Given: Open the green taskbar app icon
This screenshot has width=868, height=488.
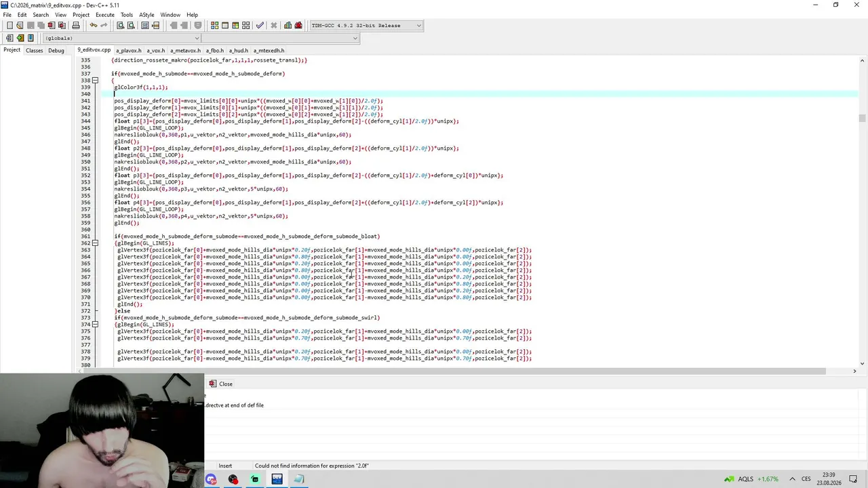Looking at the screenshot, I should click(x=255, y=479).
